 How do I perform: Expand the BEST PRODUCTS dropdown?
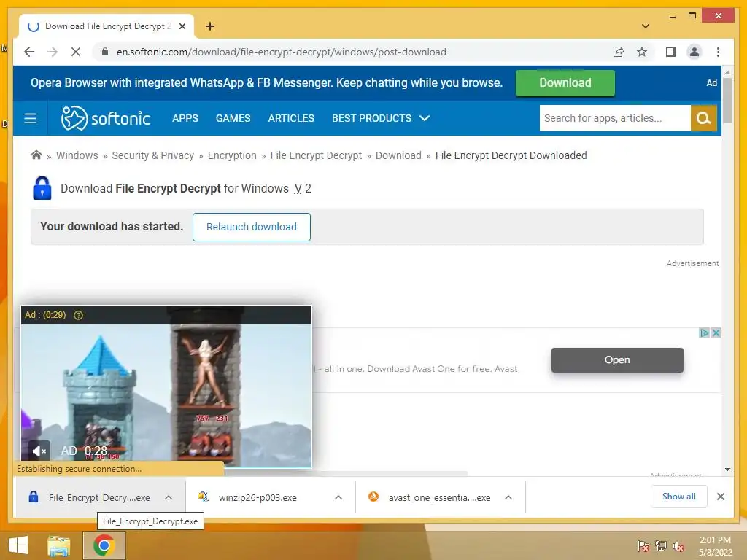(x=381, y=118)
